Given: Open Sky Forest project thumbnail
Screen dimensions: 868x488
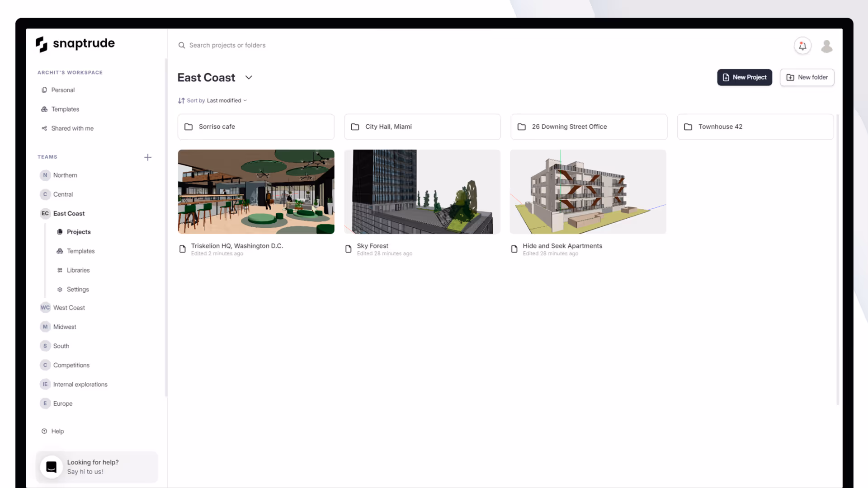Looking at the screenshot, I should coord(422,192).
